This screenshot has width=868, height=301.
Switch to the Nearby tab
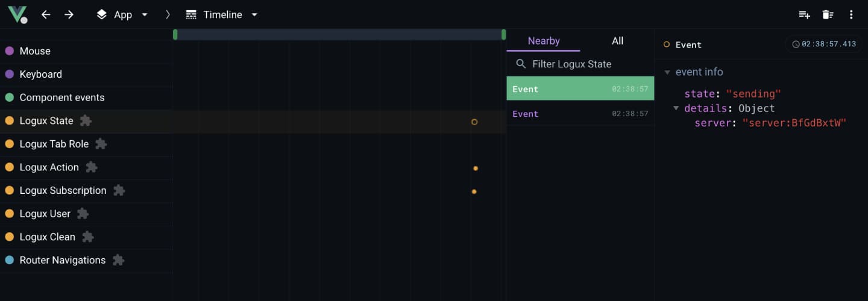[544, 41]
